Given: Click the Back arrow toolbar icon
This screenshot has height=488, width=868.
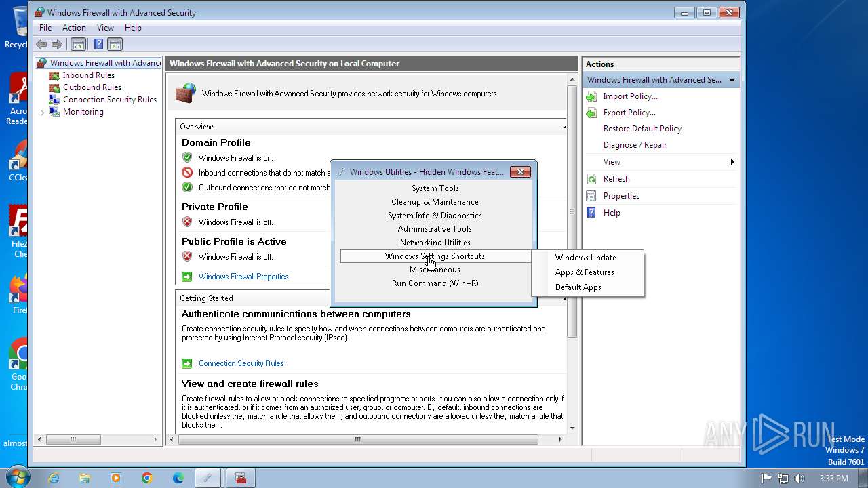Looking at the screenshot, I should pos(41,45).
